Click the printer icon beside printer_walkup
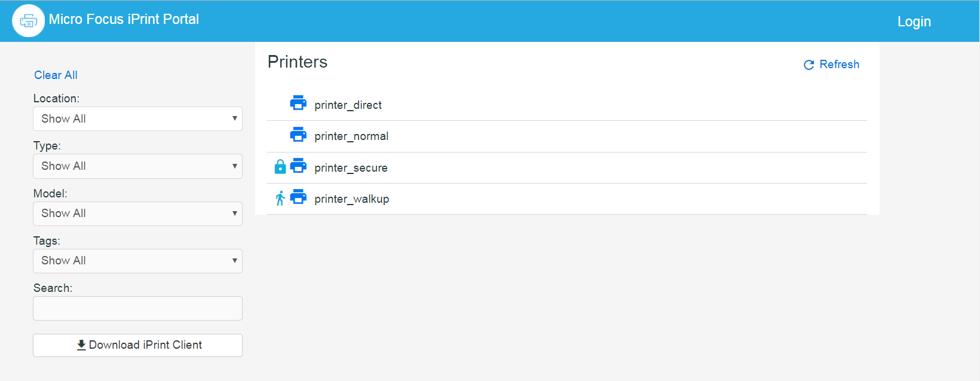Screen dimensions: 980x381 [x=298, y=197]
